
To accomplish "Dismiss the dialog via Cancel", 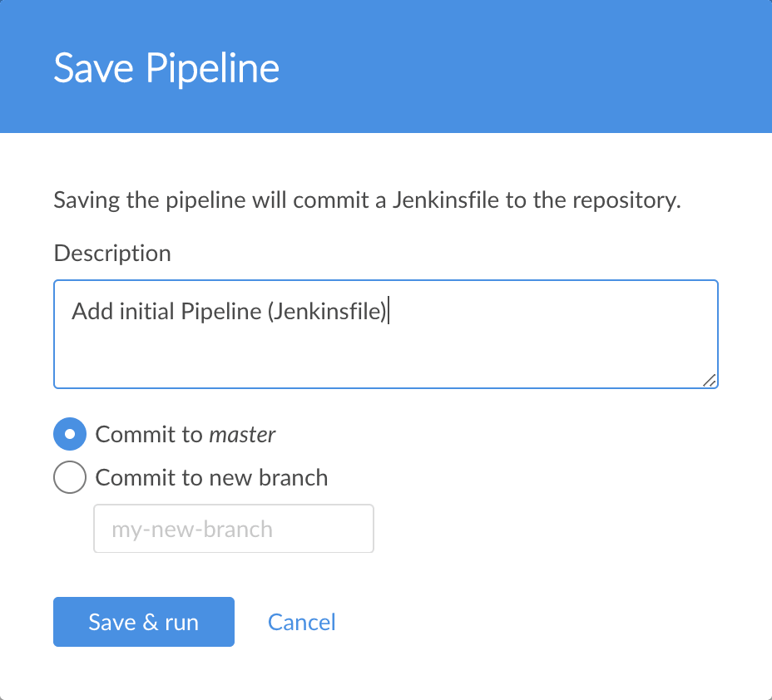I will pos(301,621).
